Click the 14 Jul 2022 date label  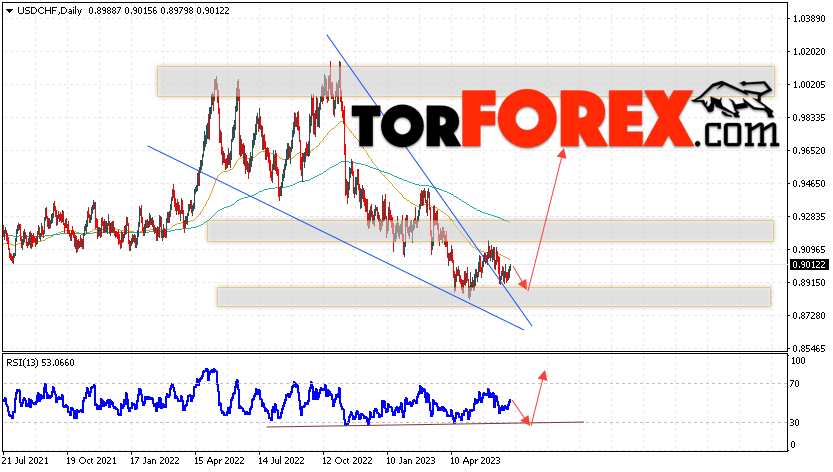coord(282,460)
